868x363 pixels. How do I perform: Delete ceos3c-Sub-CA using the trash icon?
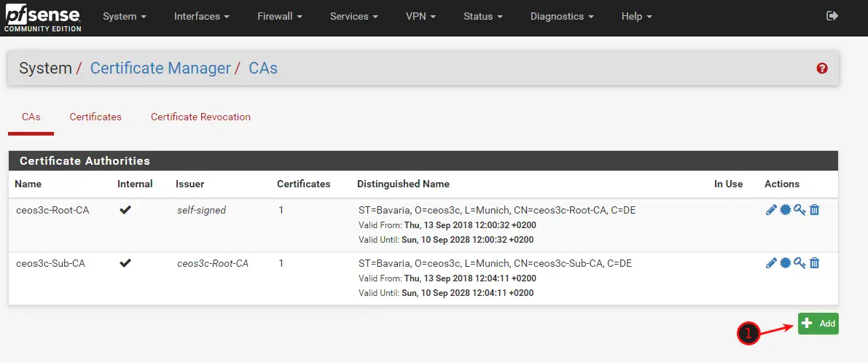[814, 263]
